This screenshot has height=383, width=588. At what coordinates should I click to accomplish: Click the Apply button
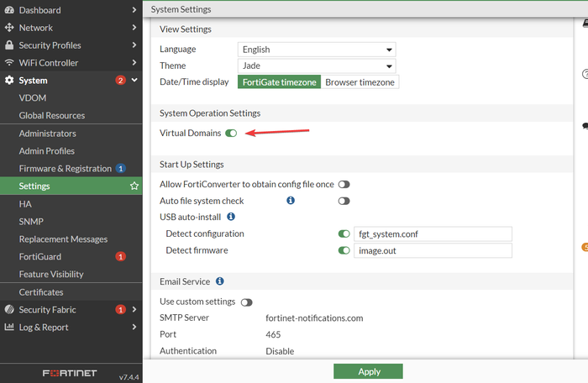pos(368,371)
